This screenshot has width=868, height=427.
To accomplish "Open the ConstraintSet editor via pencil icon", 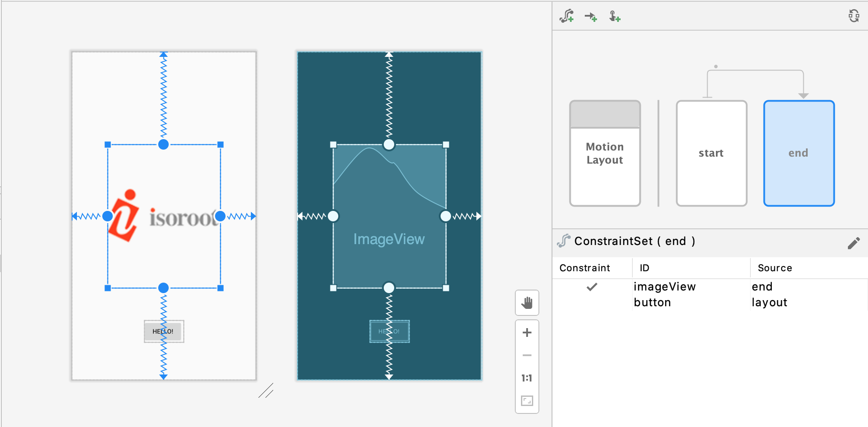I will (853, 243).
